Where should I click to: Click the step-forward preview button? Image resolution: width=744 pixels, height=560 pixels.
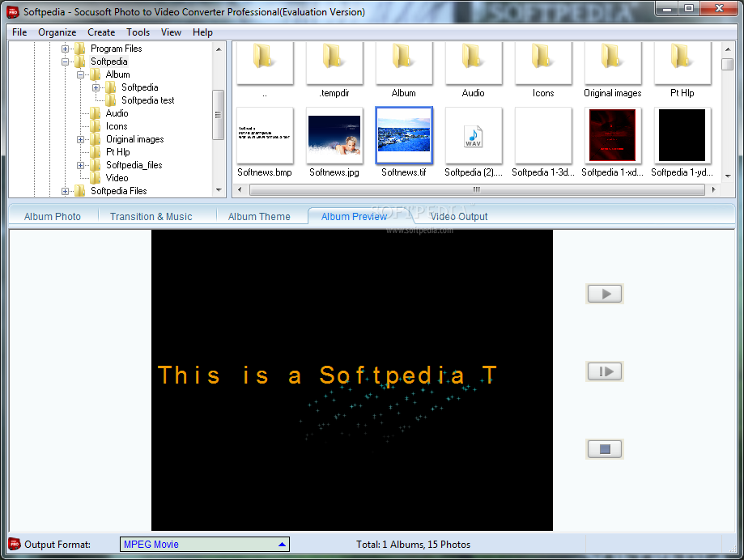tap(605, 371)
